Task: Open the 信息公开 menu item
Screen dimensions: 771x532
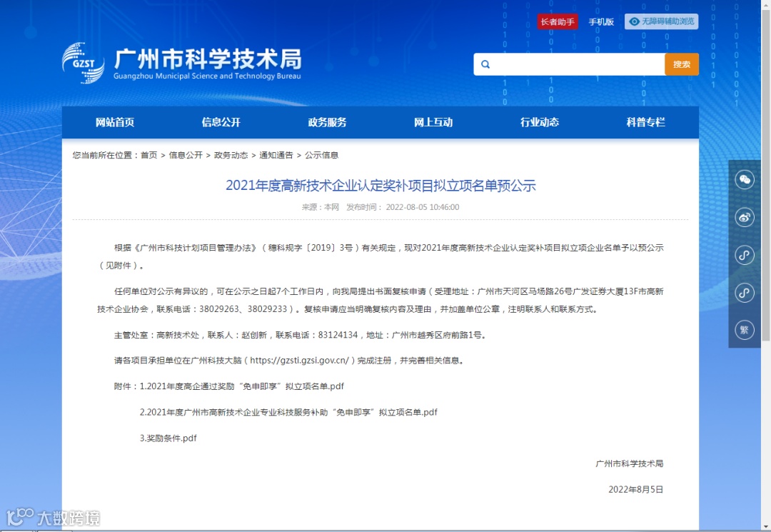Action: tap(221, 122)
